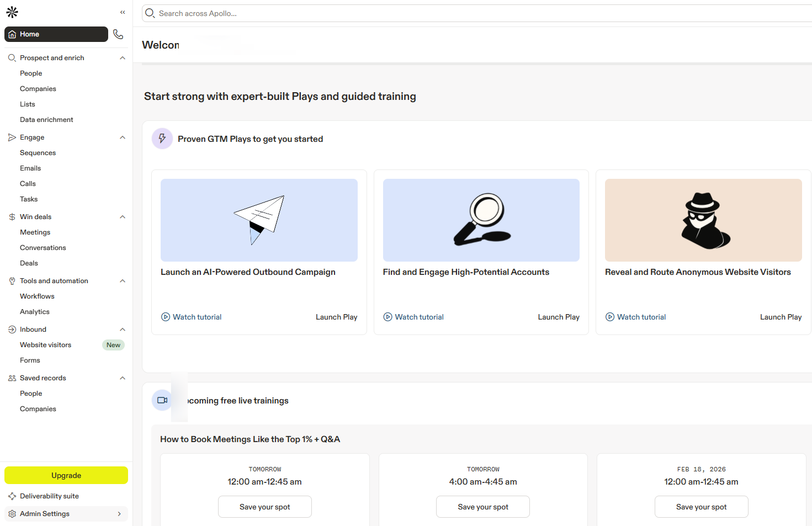This screenshot has width=812, height=526.
Task: Collapse the Engage section chevron
Action: (123, 137)
